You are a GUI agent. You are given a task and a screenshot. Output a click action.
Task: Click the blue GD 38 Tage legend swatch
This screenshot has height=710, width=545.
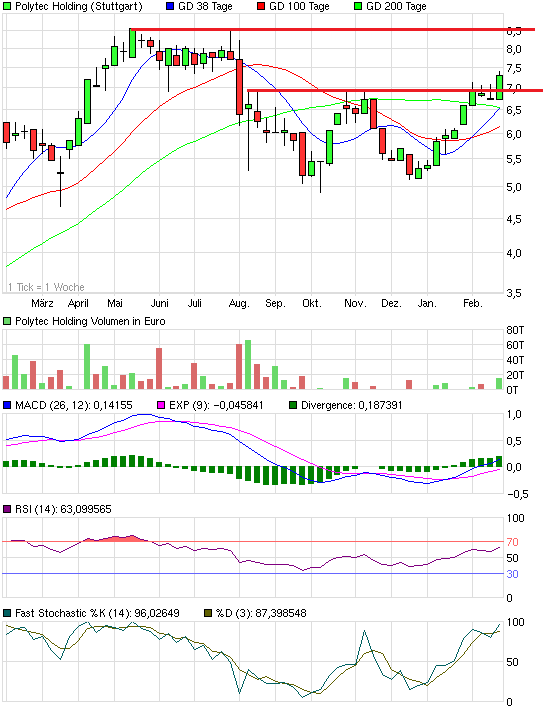tap(170, 6)
